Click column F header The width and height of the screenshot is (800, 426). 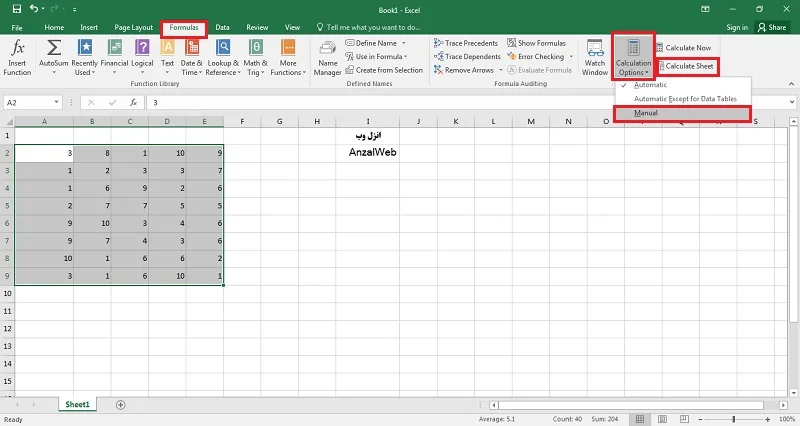click(x=242, y=121)
